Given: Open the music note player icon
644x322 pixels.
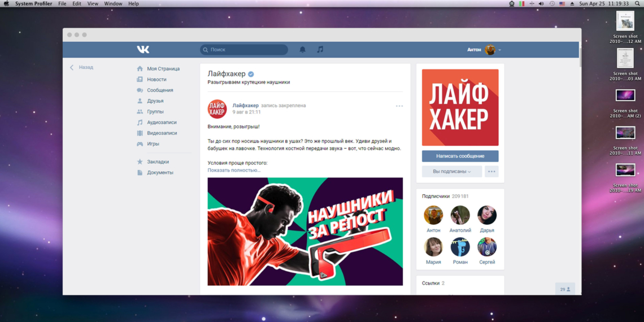Looking at the screenshot, I should [320, 50].
